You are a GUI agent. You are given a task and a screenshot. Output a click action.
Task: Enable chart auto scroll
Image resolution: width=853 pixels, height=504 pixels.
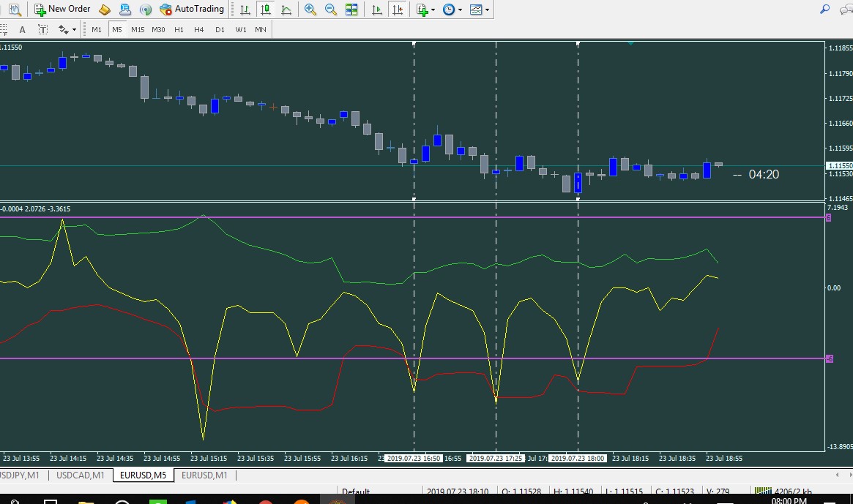pos(376,10)
